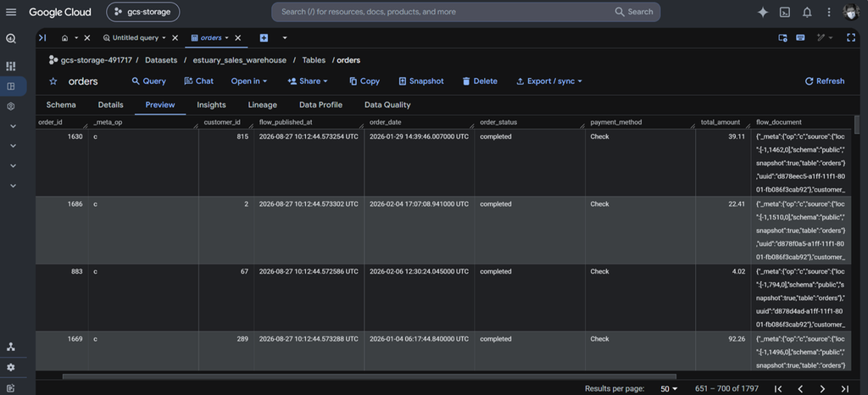Activate Cloud Shell terminal icon

(784, 12)
